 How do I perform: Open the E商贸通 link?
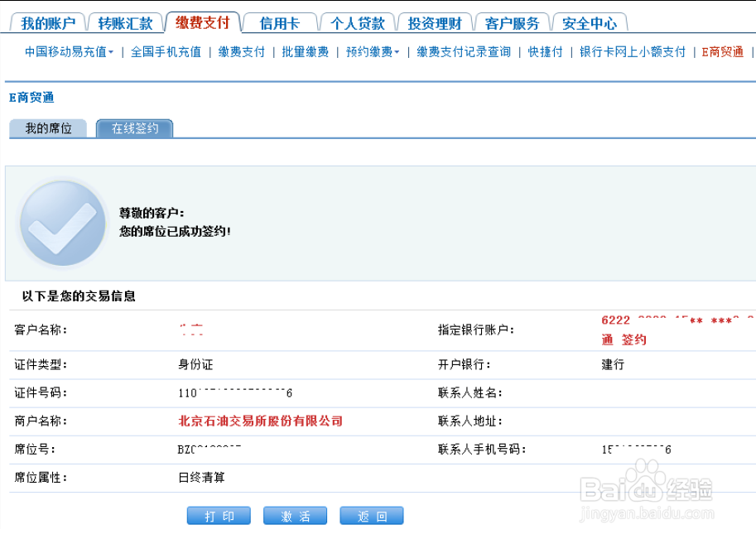point(724,51)
